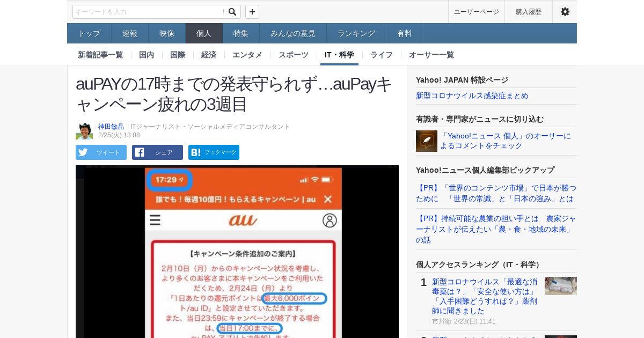Screen dimensions: 644x338
Task: Open 特集 tab
Action: [241, 33]
